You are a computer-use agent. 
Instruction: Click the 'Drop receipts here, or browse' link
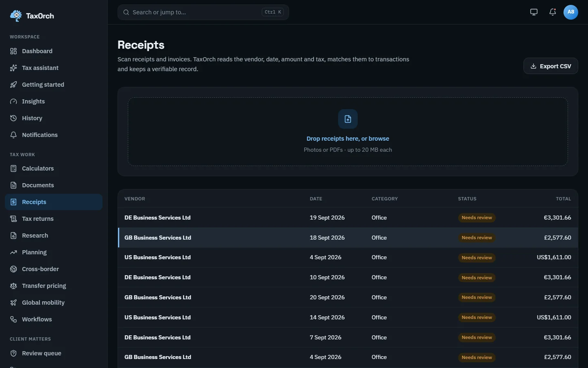348,139
